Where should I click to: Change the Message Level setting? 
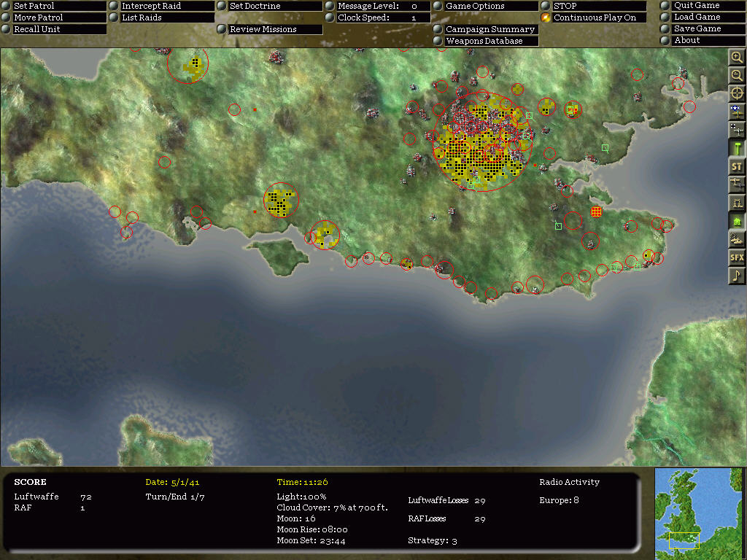[x=378, y=6]
